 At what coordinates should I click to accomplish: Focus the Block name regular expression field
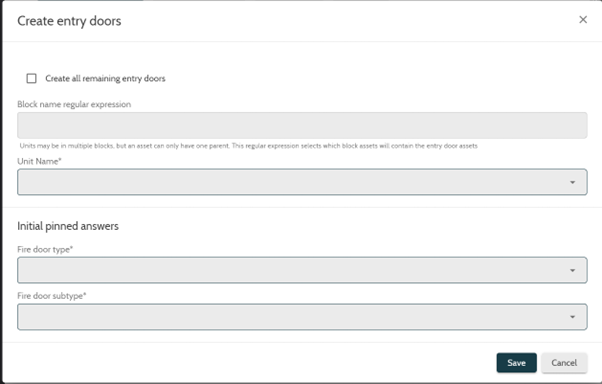click(x=302, y=125)
